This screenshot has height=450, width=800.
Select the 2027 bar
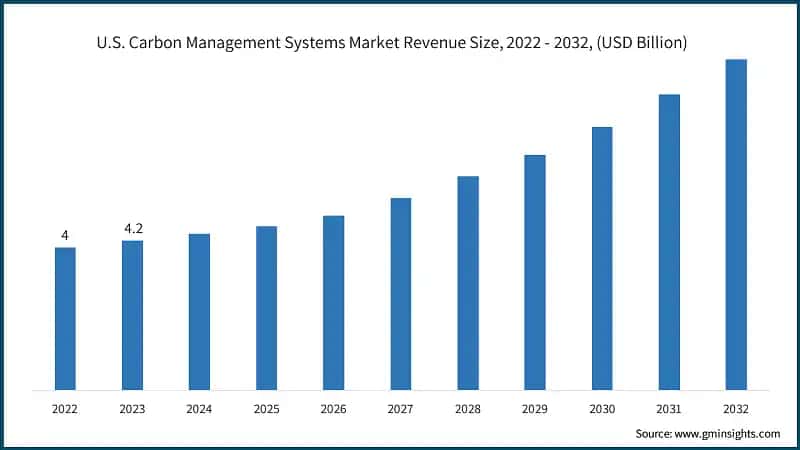tap(401, 294)
